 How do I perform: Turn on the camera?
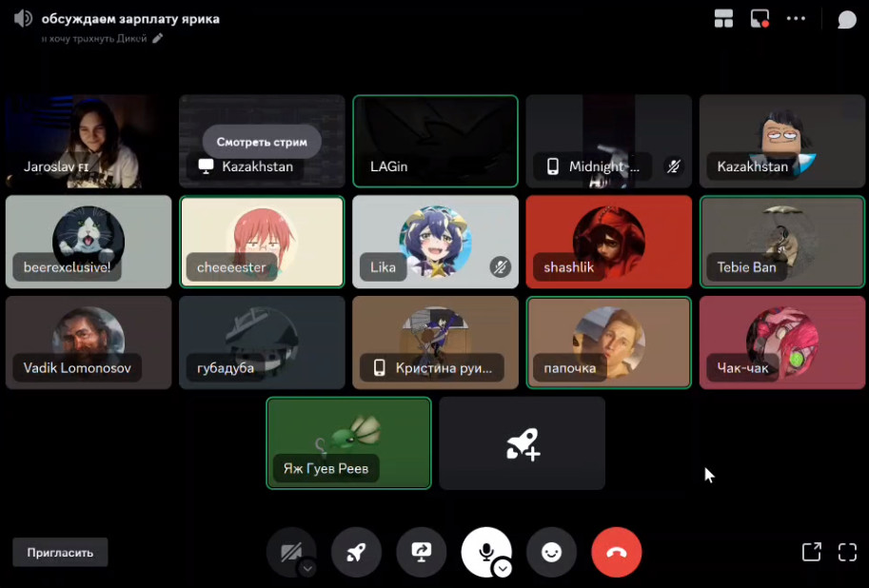(291, 552)
